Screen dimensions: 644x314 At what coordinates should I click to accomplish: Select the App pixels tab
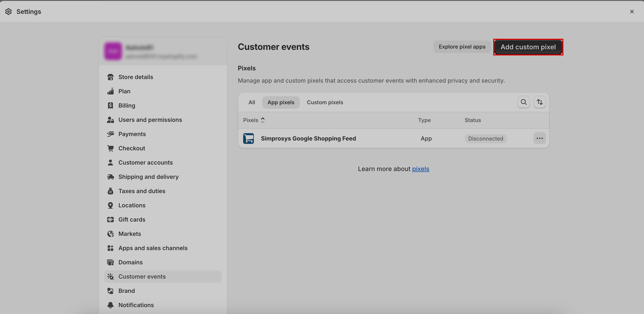click(281, 102)
